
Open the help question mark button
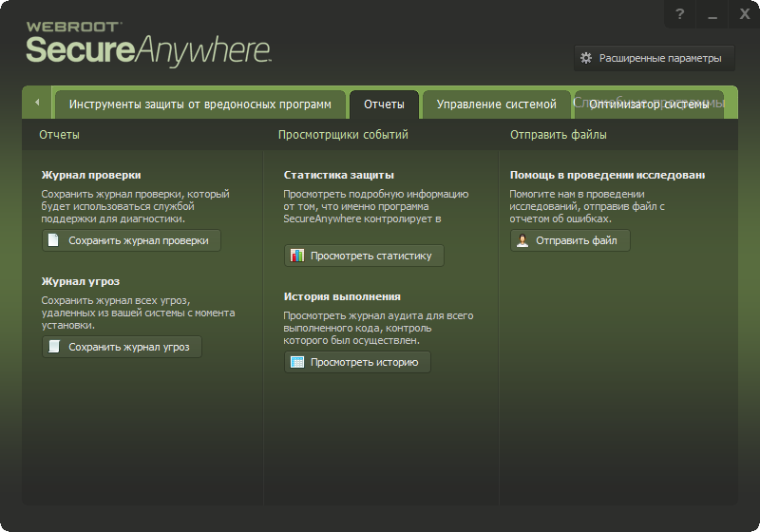point(679,14)
